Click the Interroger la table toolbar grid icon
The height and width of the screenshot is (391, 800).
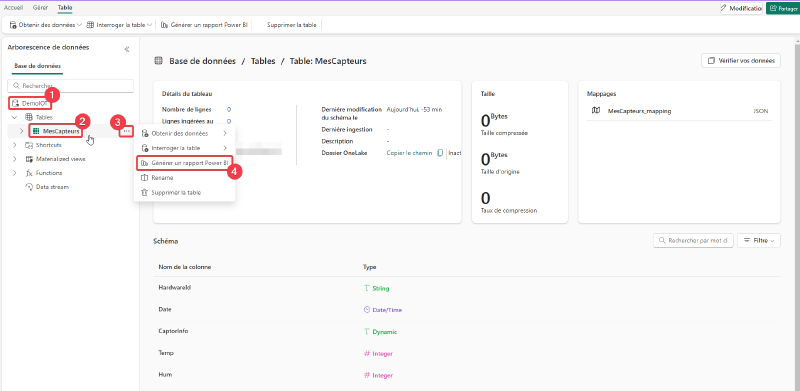(x=90, y=25)
